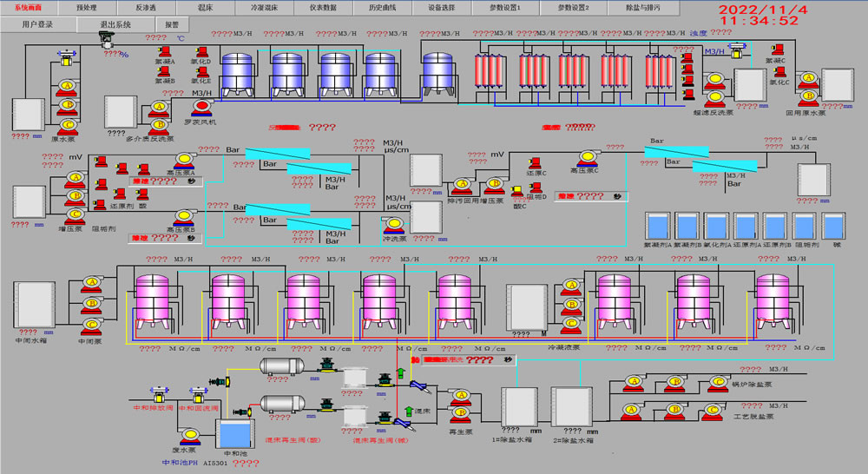Click the 絮凝A dosing pump icon
Viewport: 868px width, 474px height.
[163, 52]
